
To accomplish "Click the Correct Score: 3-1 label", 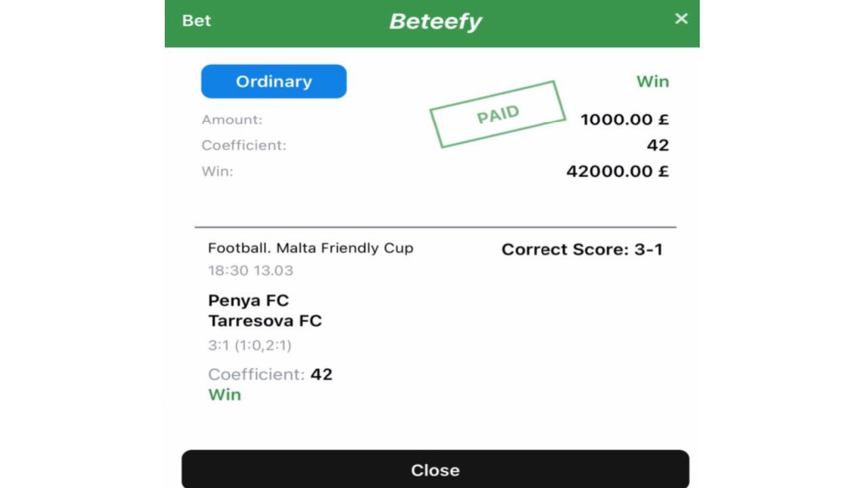I will tap(582, 249).
